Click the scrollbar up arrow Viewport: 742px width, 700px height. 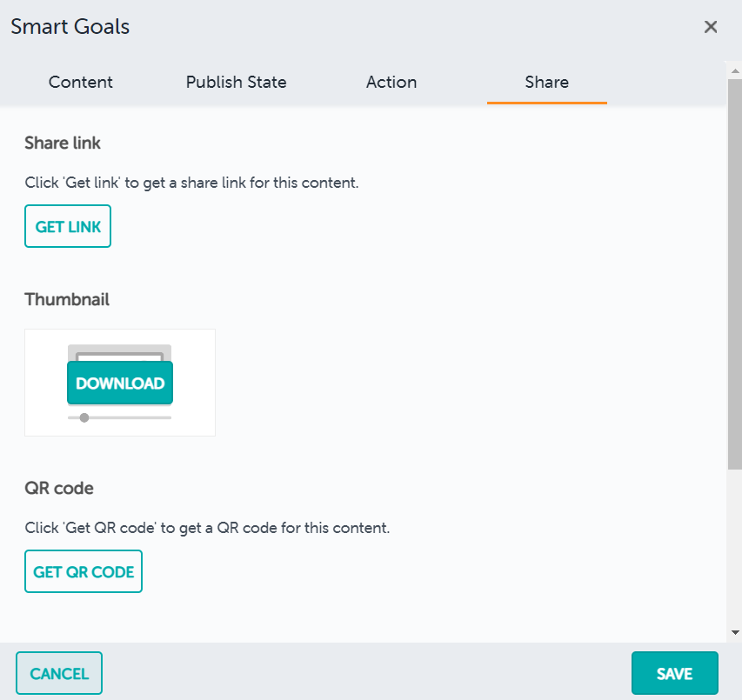[735, 68]
